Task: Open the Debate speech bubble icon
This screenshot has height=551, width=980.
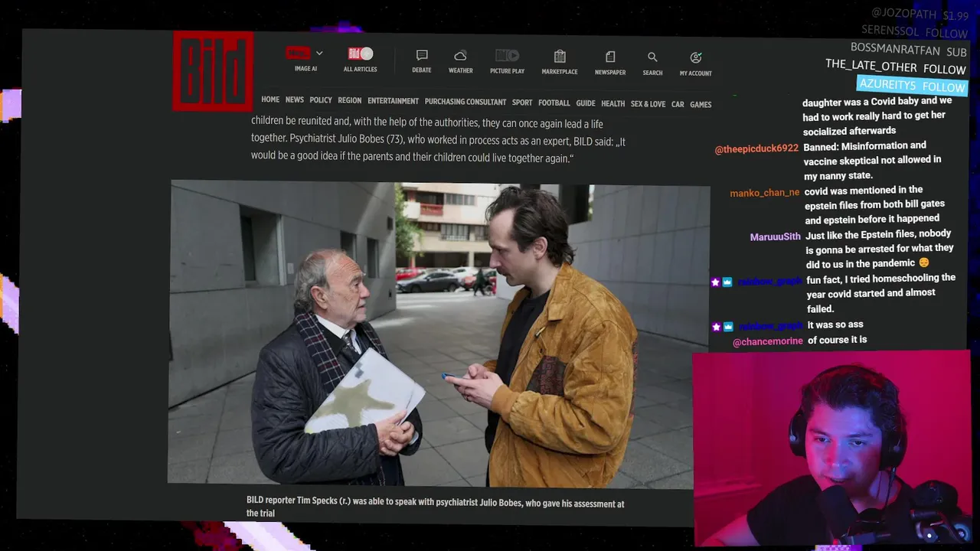Action: click(x=422, y=56)
